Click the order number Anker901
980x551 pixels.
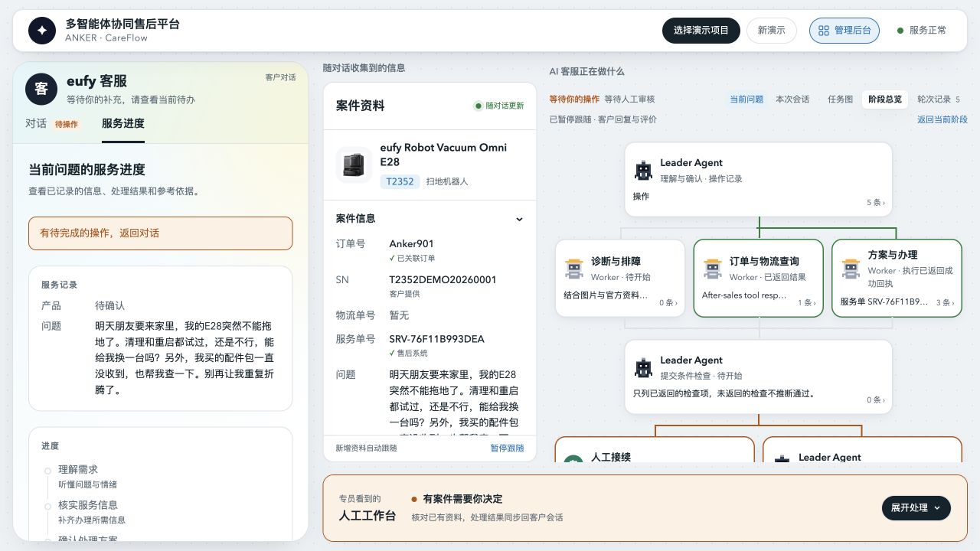(411, 244)
